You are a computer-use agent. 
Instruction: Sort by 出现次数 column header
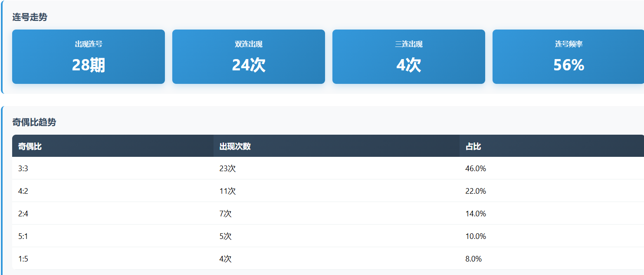235,146
